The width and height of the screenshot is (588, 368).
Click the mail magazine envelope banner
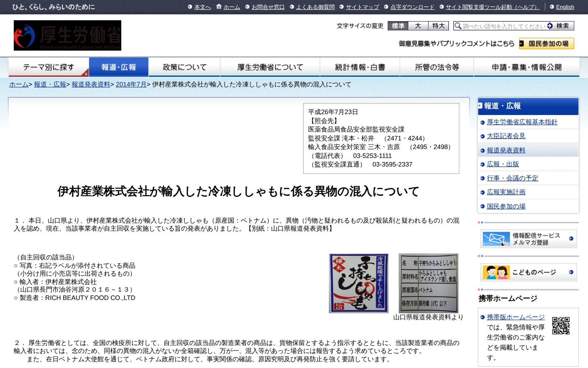[528, 239]
